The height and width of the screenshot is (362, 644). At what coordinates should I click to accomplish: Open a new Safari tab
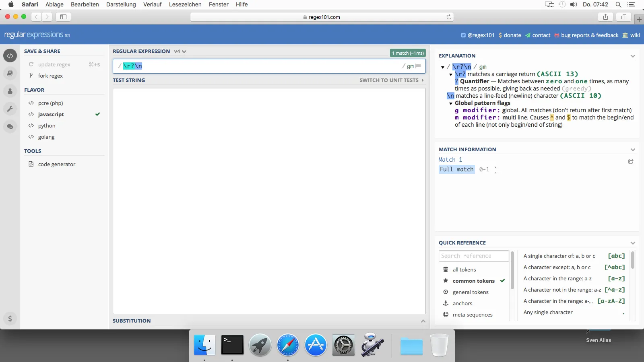(x=639, y=19)
